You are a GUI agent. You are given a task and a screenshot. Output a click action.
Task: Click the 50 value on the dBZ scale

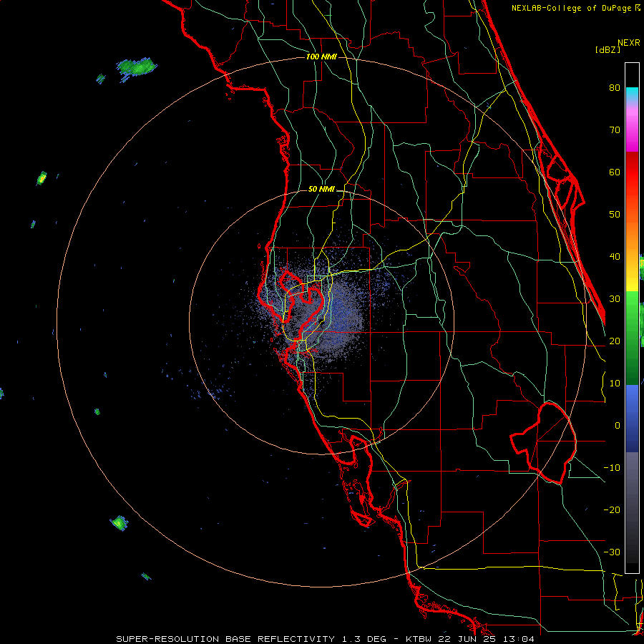pos(615,215)
